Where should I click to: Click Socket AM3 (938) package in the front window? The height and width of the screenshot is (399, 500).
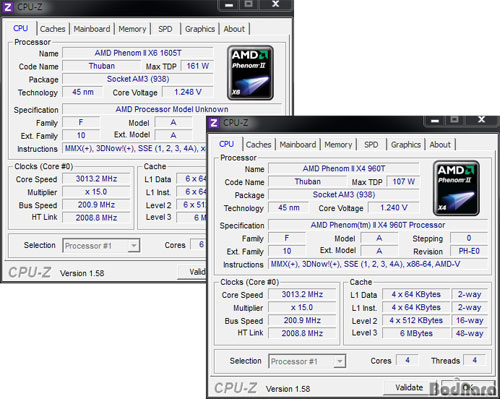point(344,195)
